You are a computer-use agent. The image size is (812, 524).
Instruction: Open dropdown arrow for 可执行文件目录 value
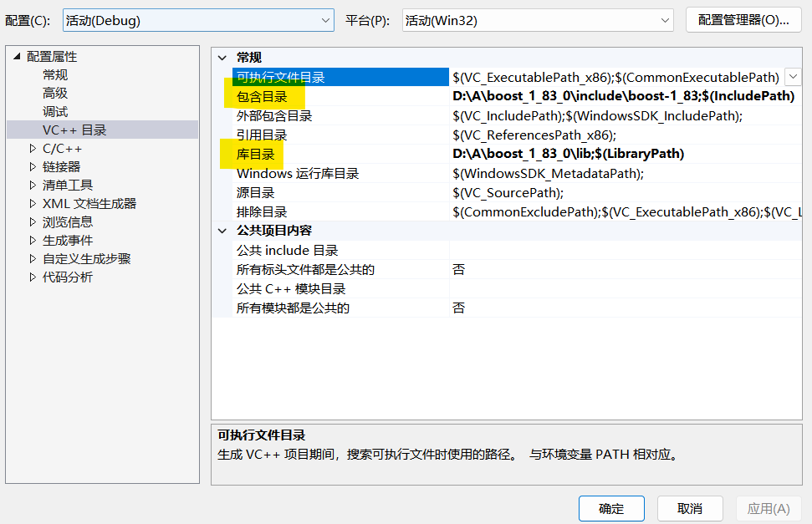(x=793, y=77)
